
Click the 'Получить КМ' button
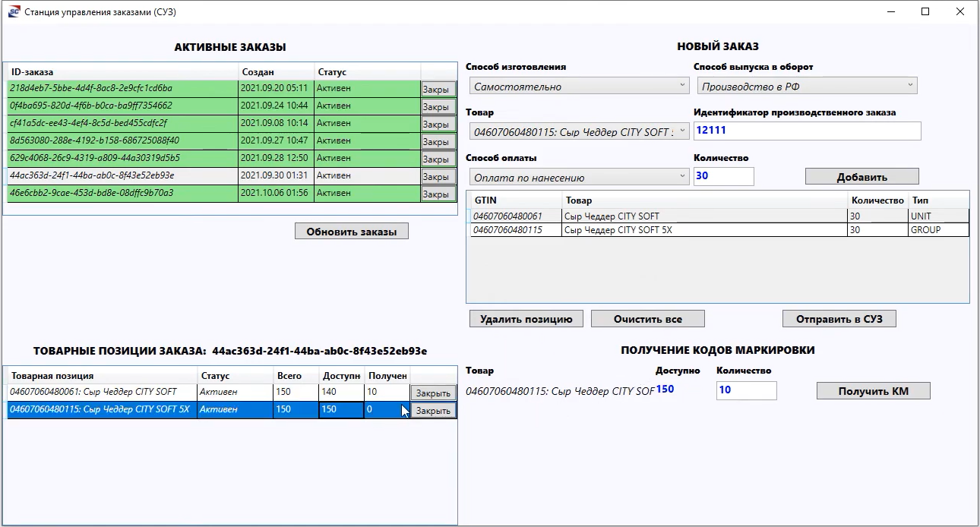click(x=873, y=391)
